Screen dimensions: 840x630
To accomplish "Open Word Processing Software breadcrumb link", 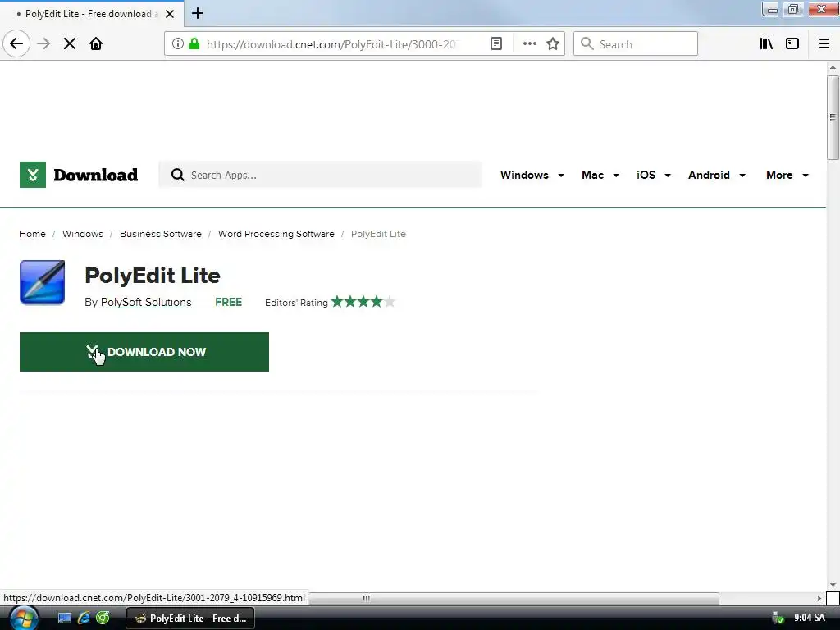I will pyautogui.click(x=276, y=234).
